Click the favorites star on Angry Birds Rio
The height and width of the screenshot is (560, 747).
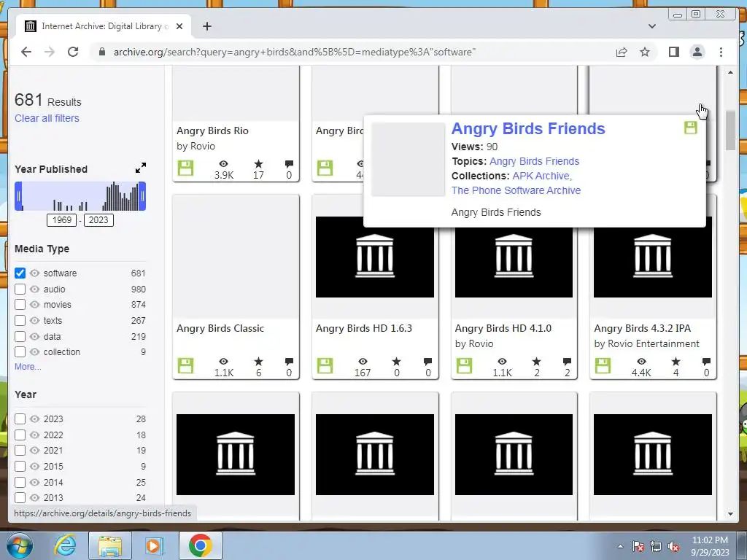point(259,164)
